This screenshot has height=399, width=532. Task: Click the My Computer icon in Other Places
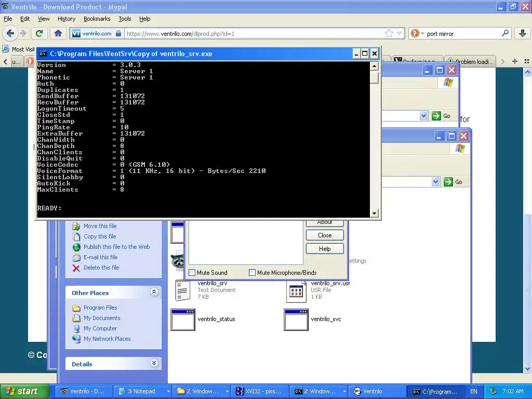pos(76,328)
